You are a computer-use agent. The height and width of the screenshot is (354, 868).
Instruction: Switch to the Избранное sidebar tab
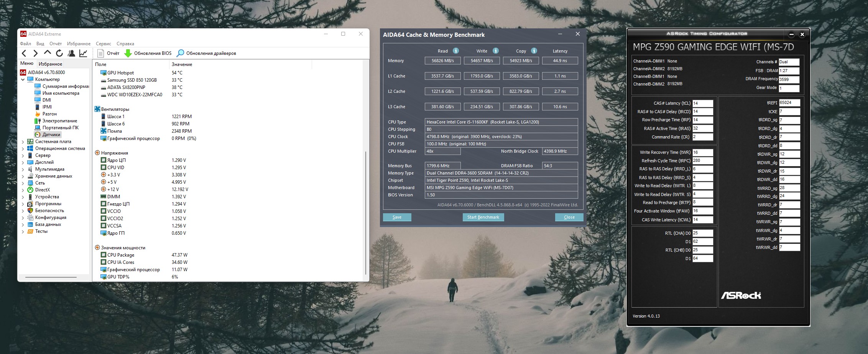click(x=50, y=64)
